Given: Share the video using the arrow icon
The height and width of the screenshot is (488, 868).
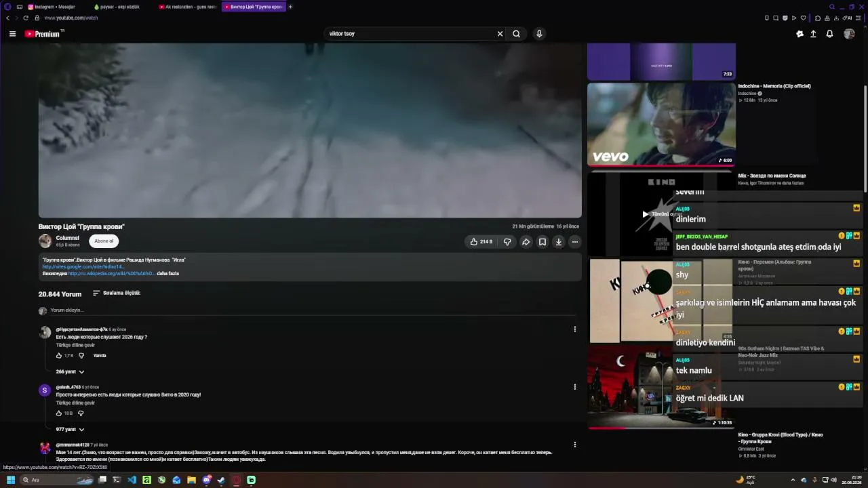Looking at the screenshot, I should pyautogui.click(x=526, y=242).
